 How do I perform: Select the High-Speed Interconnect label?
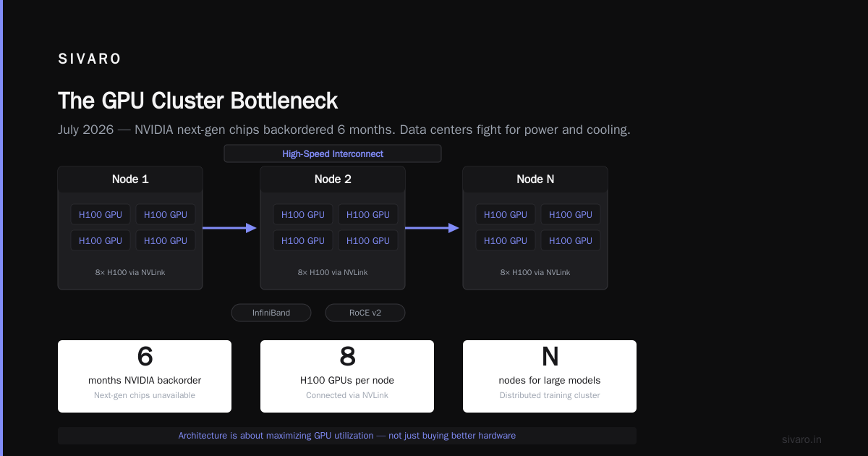[333, 153]
